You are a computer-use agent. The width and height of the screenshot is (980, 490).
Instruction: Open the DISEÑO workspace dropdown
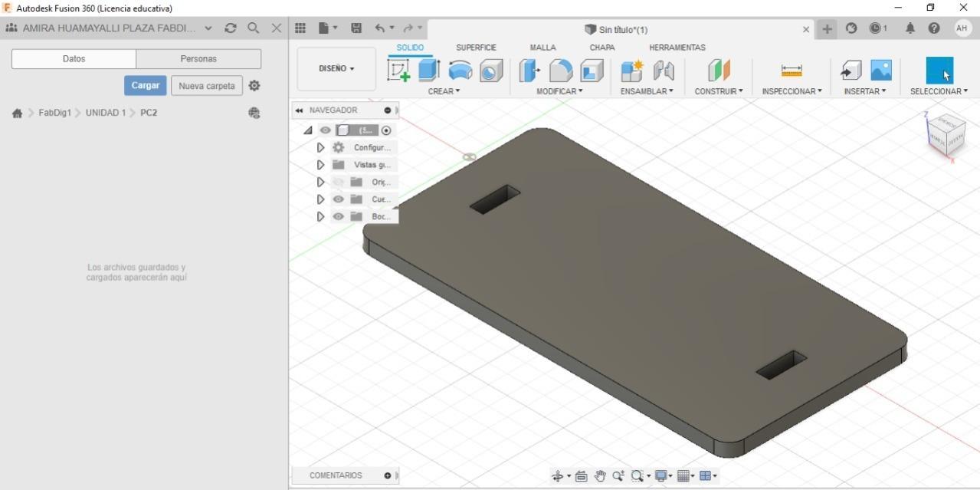pyautogui.click(x=336, y=69)
